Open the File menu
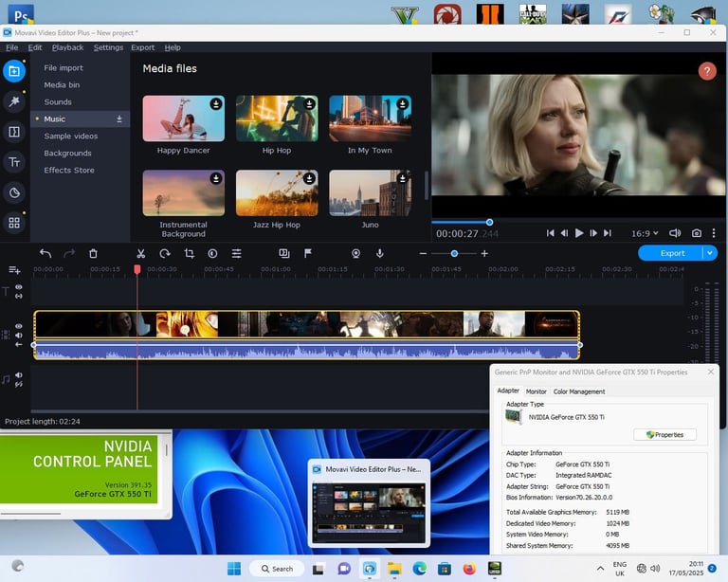Screen dimensions: 728x582 click(12, 47)
